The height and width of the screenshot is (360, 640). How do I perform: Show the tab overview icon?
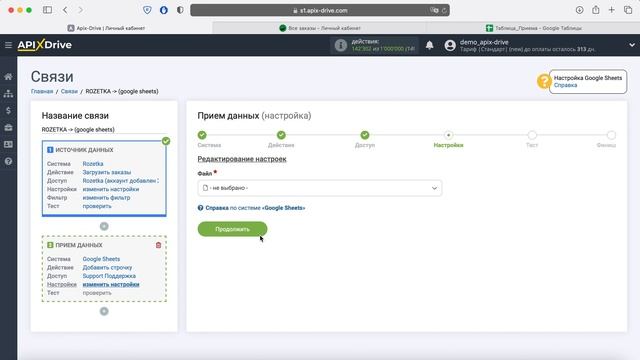pos(628,10)
